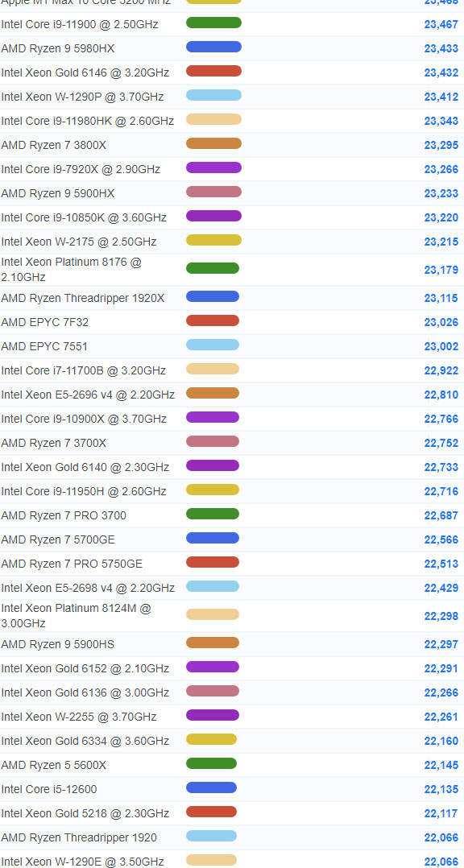Click the score 22,145

(x=441, y=765)
